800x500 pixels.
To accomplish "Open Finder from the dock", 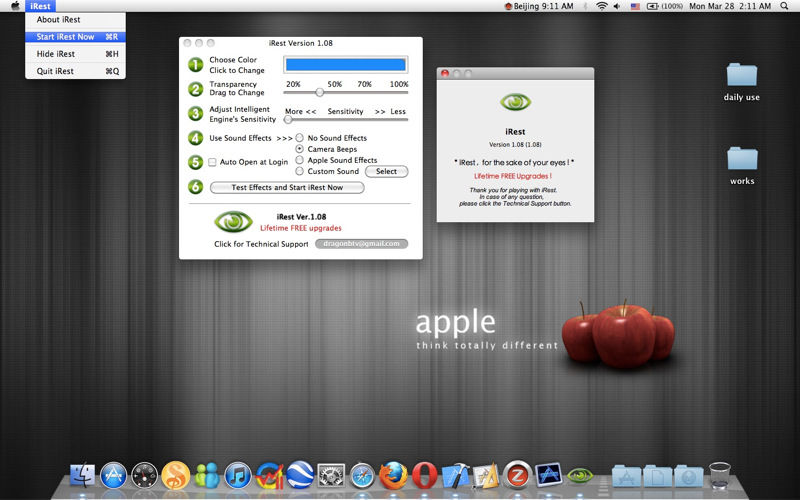I will click(x=82, y=476).
